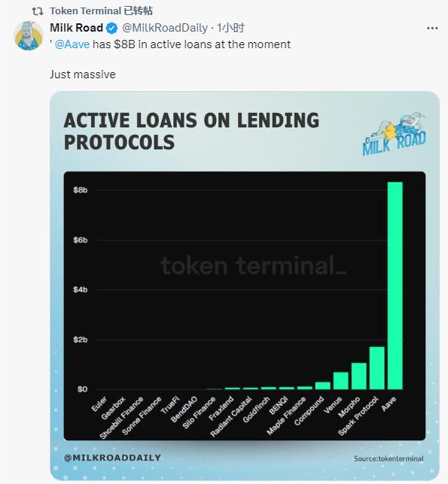Click the Venus bar in chart

[341, 381]
